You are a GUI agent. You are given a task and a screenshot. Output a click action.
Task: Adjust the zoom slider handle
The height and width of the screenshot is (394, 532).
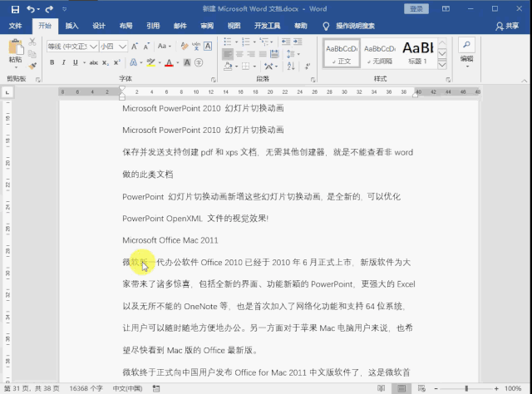[x=466, y=388]
